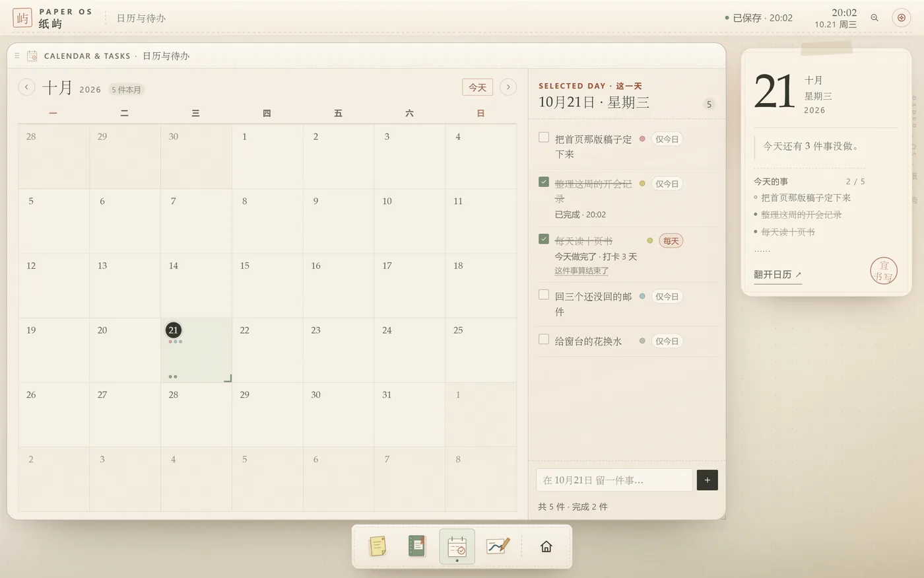This screenshot has width=924, height=578.
Task: Click 仅今日 tag for 把首页那版稿子定下来
Action: pyautogui.click(x=667, y=139)
